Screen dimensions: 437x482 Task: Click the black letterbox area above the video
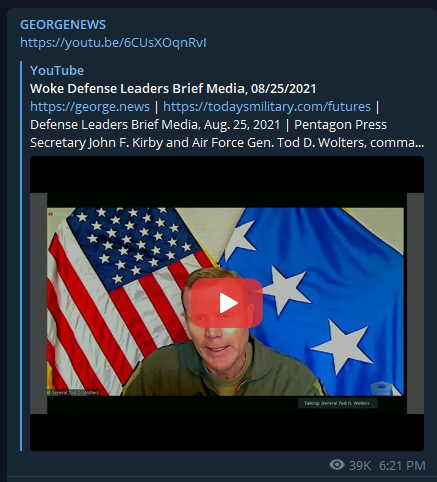tap(227, 174)
